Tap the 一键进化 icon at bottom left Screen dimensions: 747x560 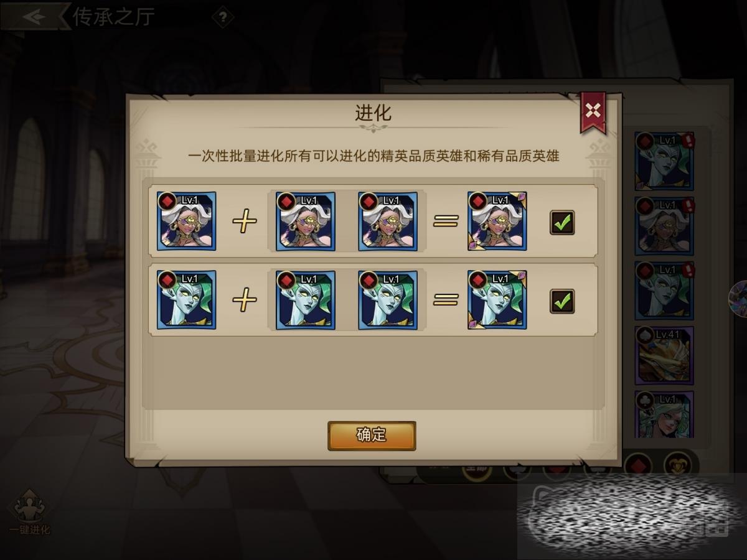pos(29,513)
